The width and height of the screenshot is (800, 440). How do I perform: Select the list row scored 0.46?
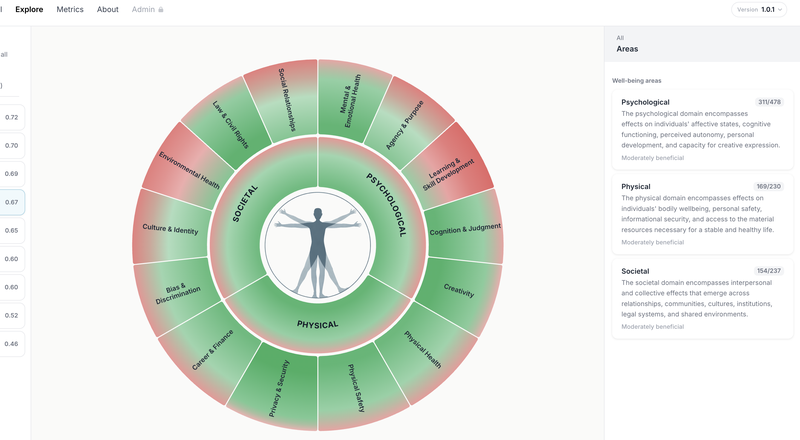pos(11,344)
